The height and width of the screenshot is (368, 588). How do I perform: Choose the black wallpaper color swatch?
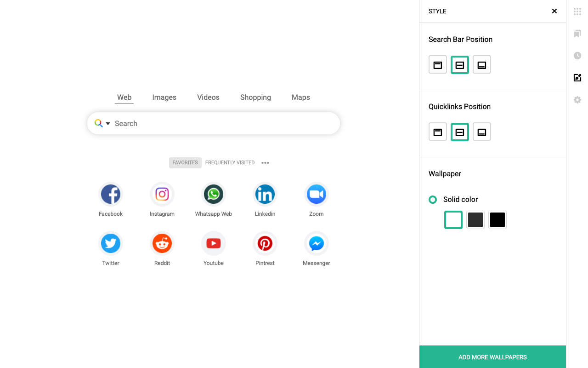498,220
